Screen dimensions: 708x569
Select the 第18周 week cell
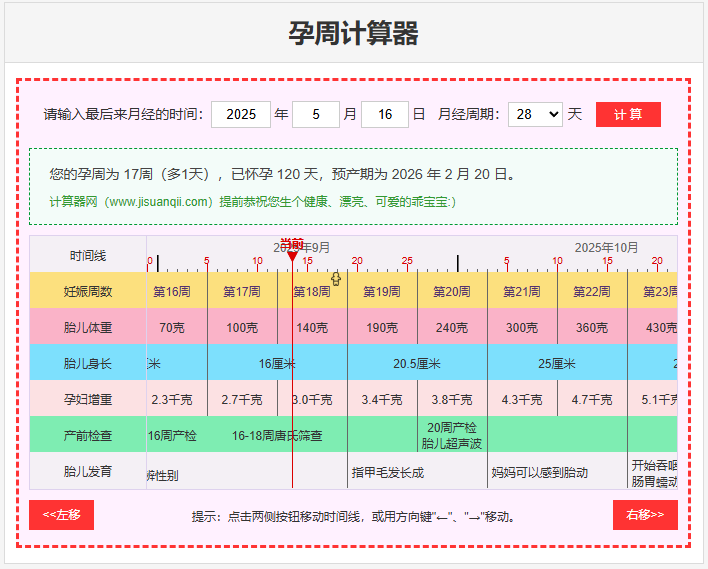coord(312,291)
